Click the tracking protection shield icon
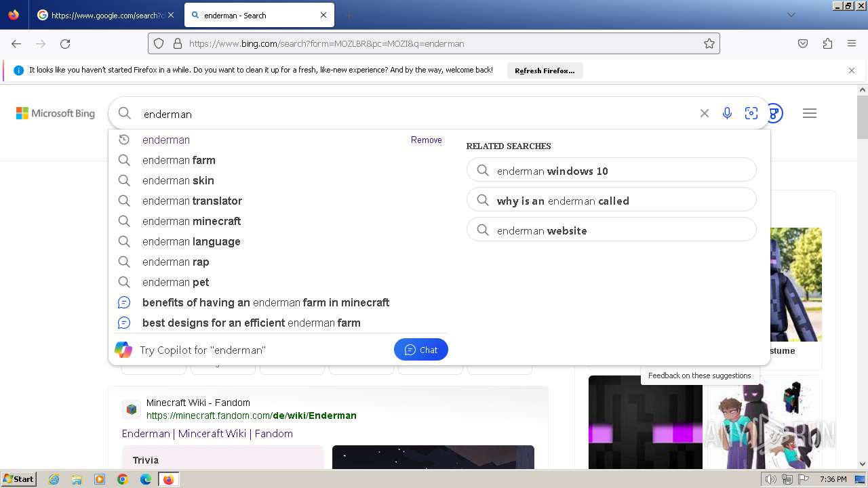 pos(159,43)
